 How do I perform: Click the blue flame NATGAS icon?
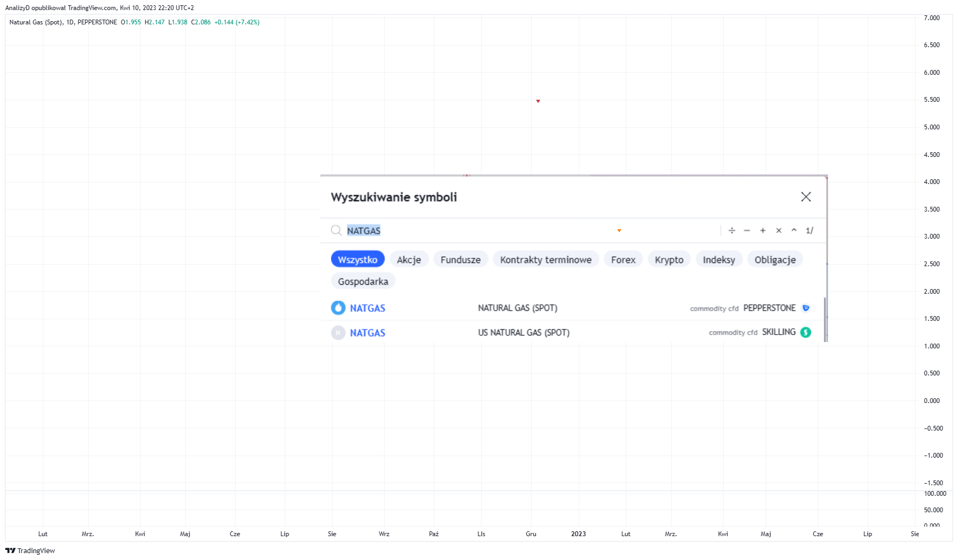pos(338,308)
